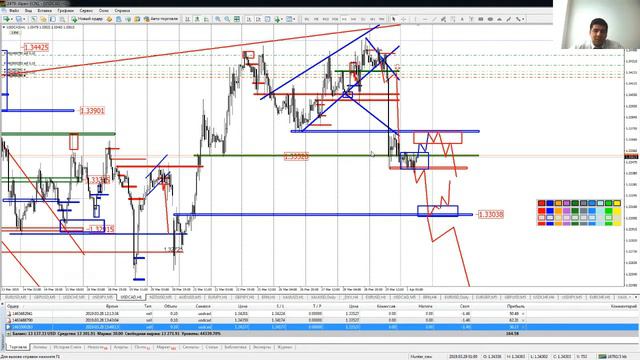Pick the orange swatch in top palette row
Screen dimensions: 640x360
click(558, 203)
